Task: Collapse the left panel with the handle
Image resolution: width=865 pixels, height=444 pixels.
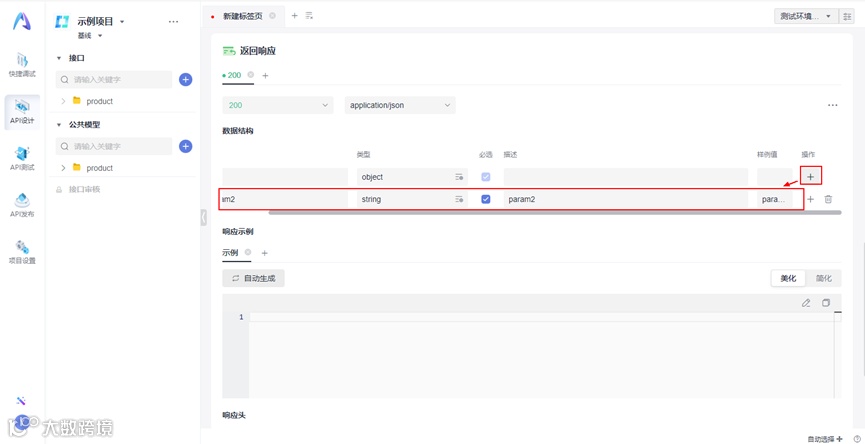Action: 203,217
